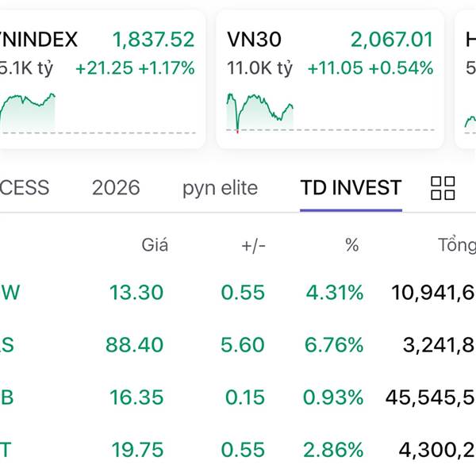Tap the VN30 value 2,067.01
This screenshot has width=476, height=476.
click(392, 40)
